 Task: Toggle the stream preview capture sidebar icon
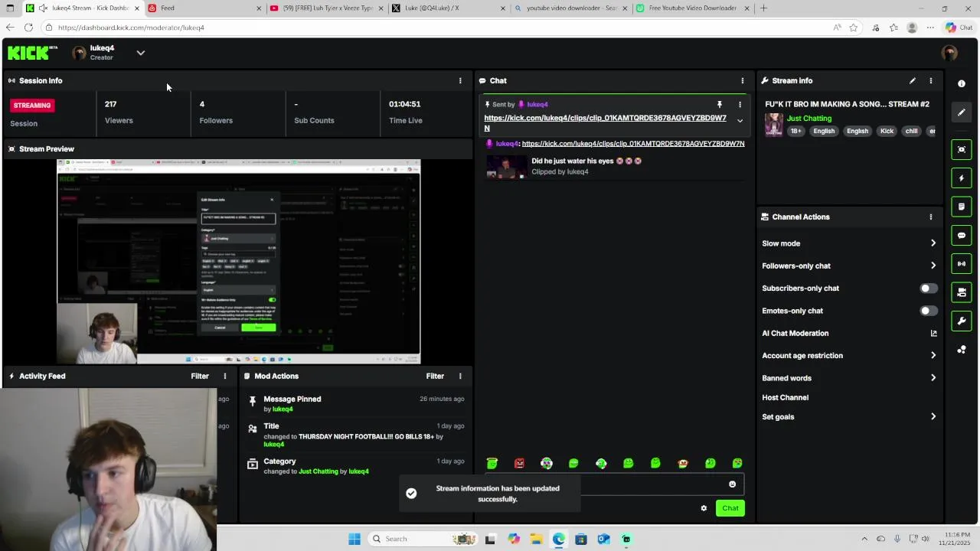tap(962, 149)
